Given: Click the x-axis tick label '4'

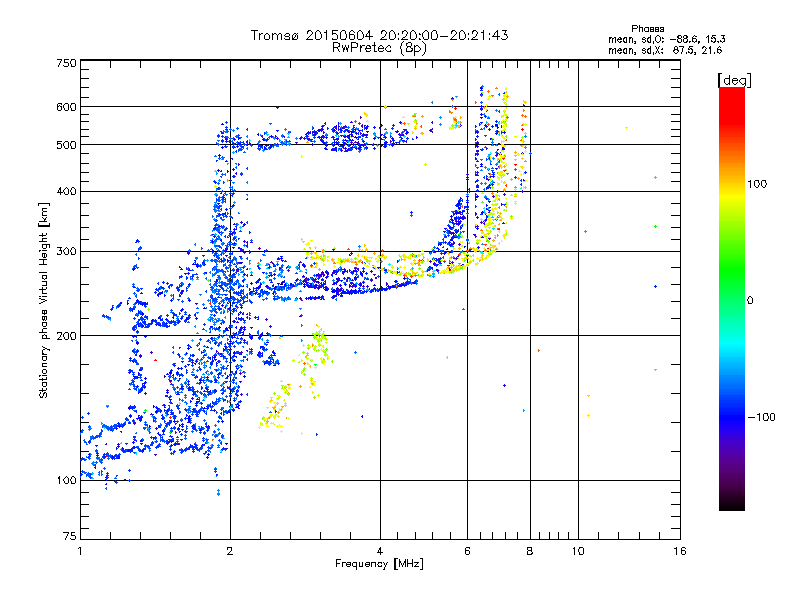Looking at the screenshot, I should click(380, 551).
